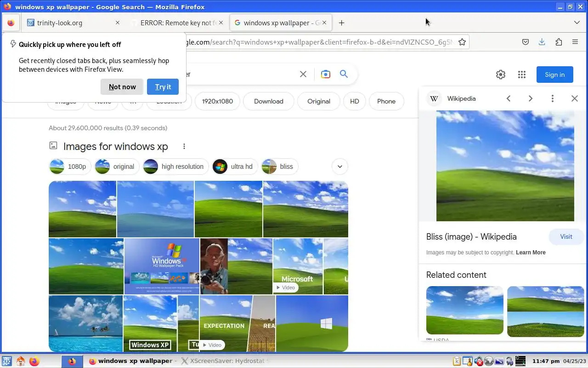Open preview panel three-dot menu

[x=553, y=98]
